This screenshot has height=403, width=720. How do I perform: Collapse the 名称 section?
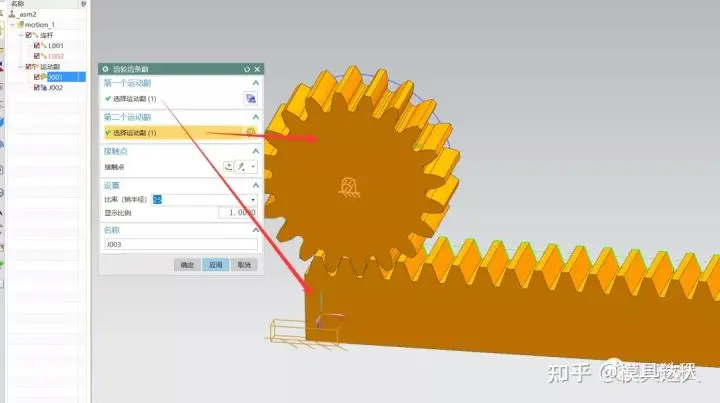point(256,230)
